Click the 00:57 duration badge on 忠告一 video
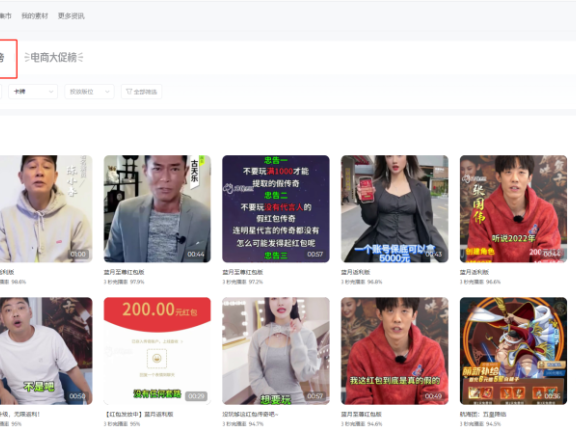 point(315,254)
